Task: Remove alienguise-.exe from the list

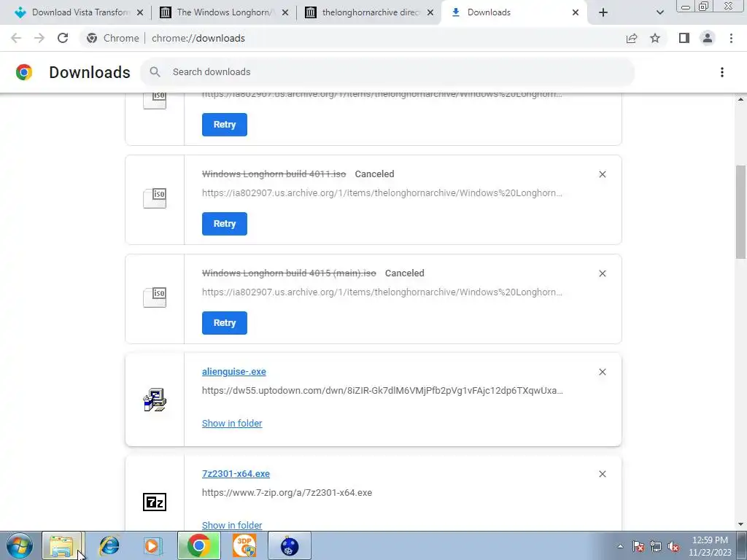Action: (602, 372)
